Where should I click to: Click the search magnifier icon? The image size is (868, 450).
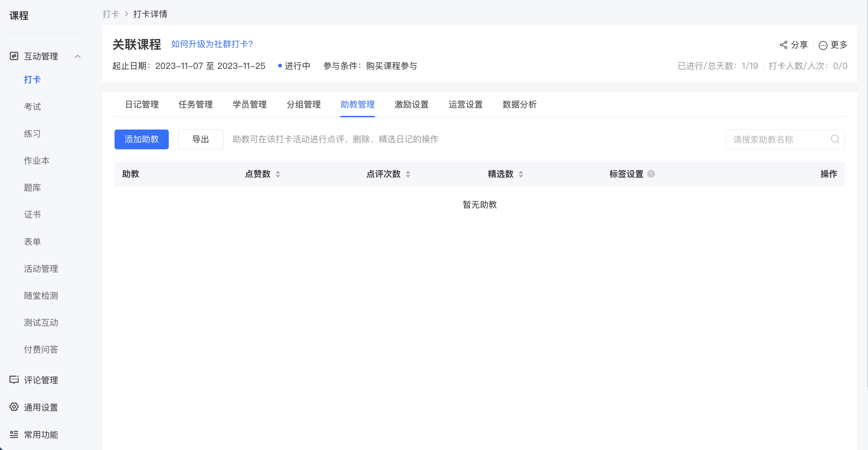(x=835, y=139)
